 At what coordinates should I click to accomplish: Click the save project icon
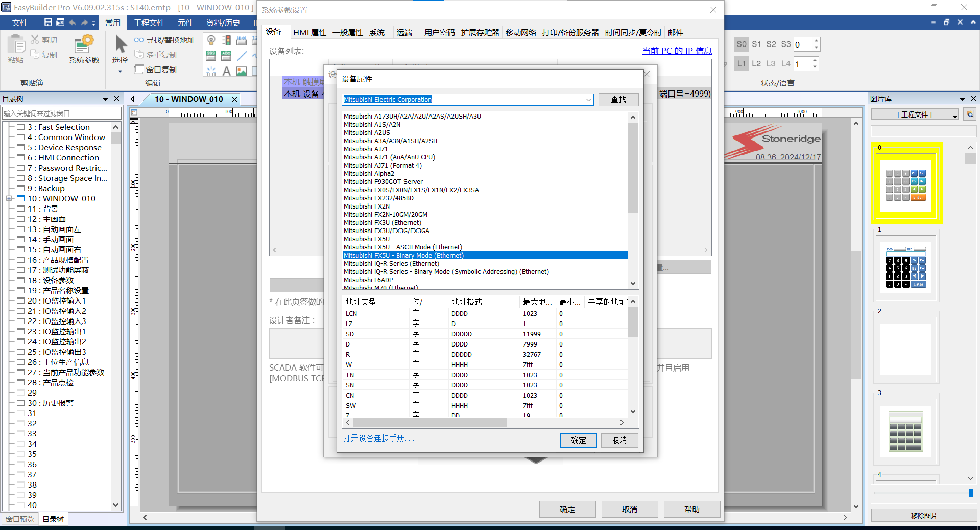point(48,22)
